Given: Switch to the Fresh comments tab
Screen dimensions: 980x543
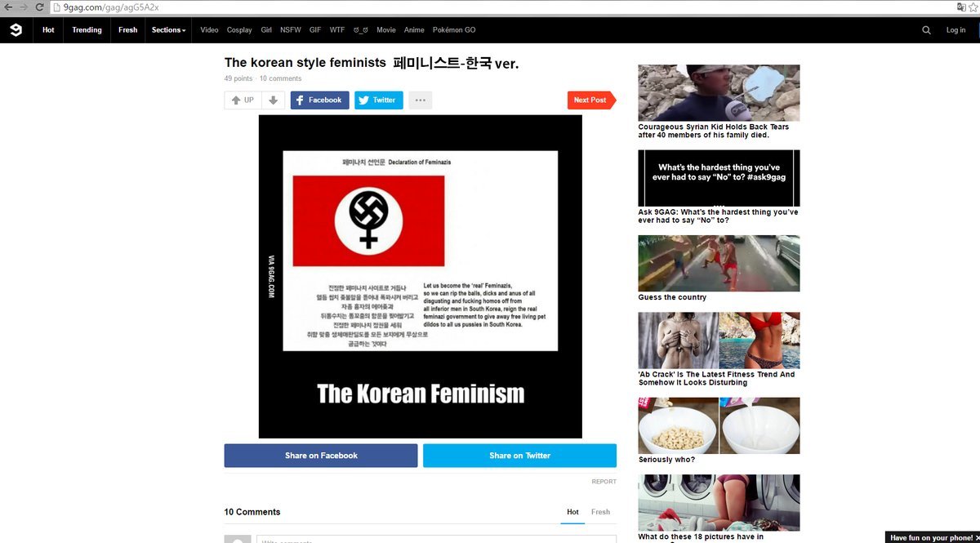Looking at the screenshot, I should click(600, 512).
